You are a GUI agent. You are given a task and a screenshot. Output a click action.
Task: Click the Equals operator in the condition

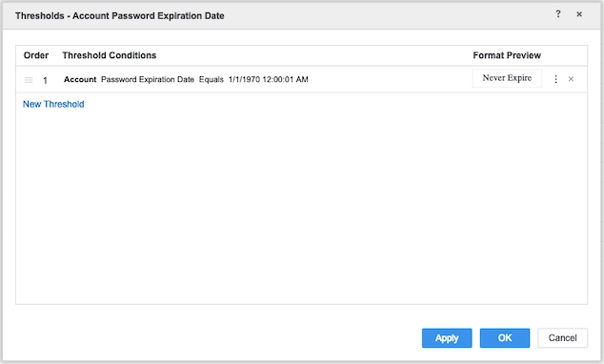(x=211, y=79)
